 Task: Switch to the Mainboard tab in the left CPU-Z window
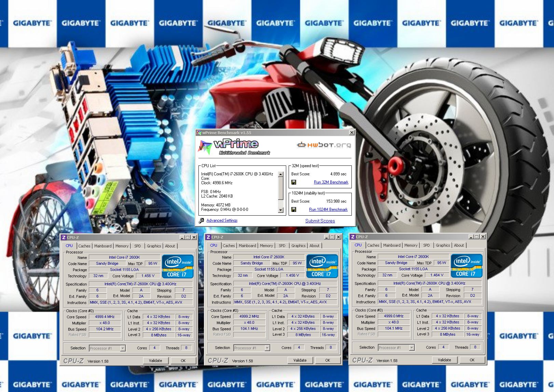click(103, 246)
